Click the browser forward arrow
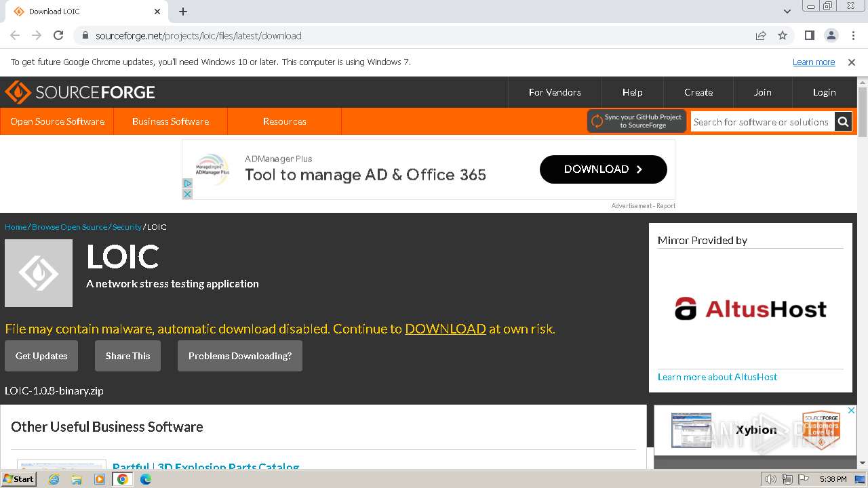Image resolution: width=868 pixels, height=488 pixels. pyautogui.click(x=37, y=35)
